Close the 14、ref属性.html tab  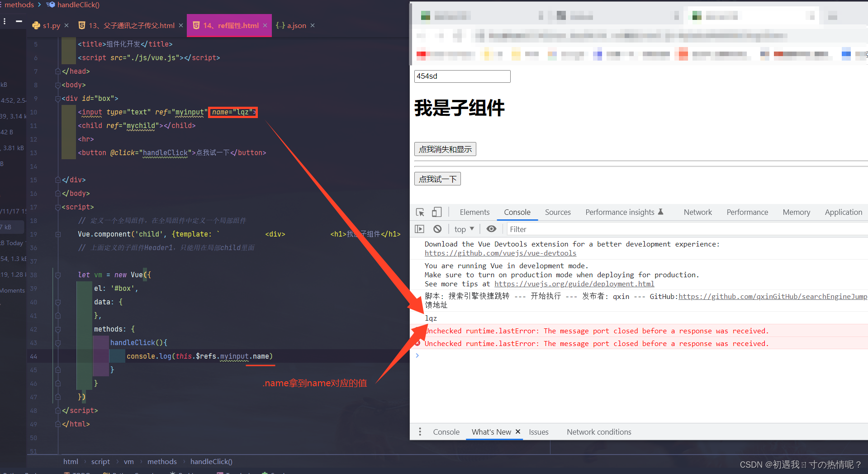(265, 25)
